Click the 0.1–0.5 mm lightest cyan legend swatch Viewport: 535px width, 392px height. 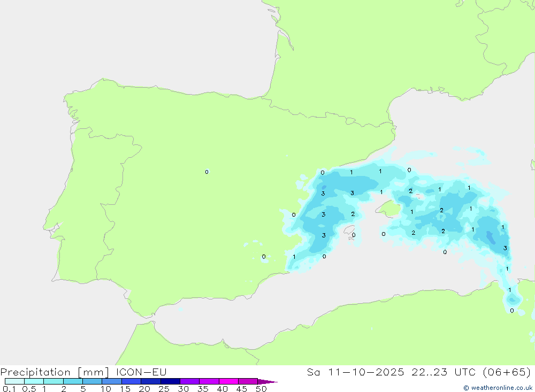tap(14, 381)
